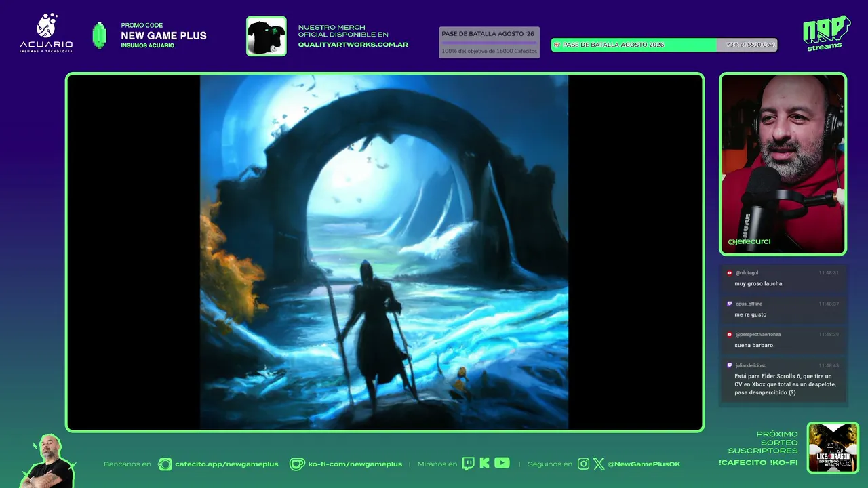
Task: Click the Elder Scrolls 6 chat message
Action: [x=785, y=384]
